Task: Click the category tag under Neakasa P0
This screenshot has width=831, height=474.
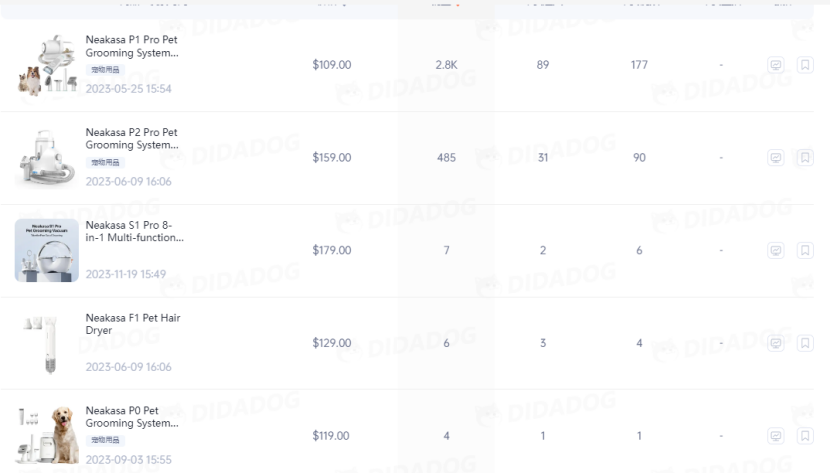Action: pyautogui.click(x=105, y=440)
